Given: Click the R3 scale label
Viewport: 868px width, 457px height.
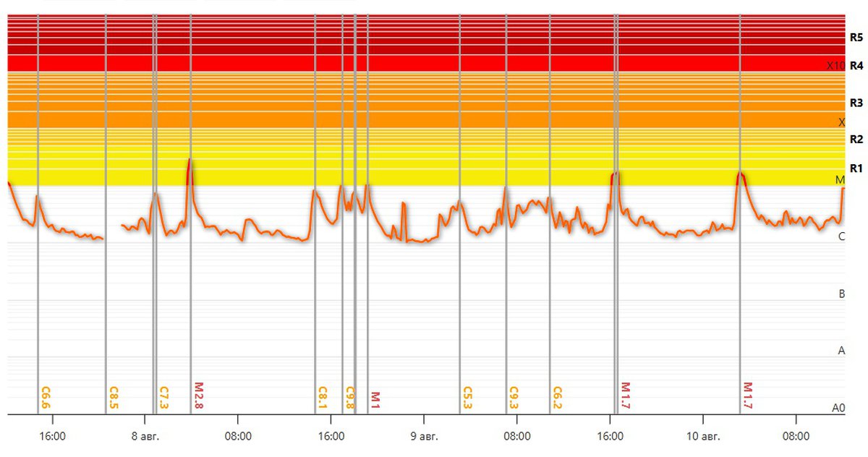Looking at the screenshot, I should click(856, 104).
